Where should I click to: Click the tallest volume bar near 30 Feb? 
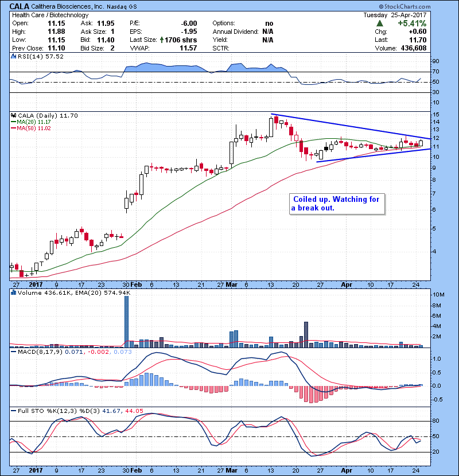click(x=127, y=322)
